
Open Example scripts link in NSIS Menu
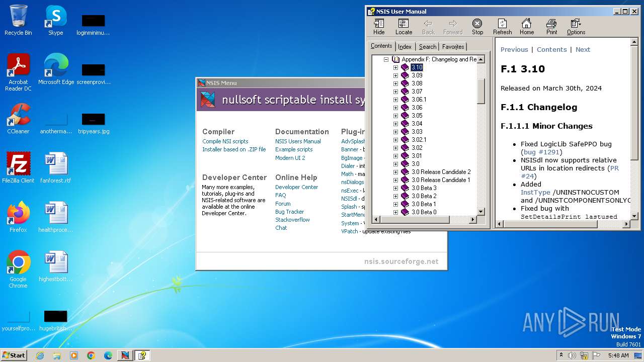pyautogui.click(x=294, y=149)
